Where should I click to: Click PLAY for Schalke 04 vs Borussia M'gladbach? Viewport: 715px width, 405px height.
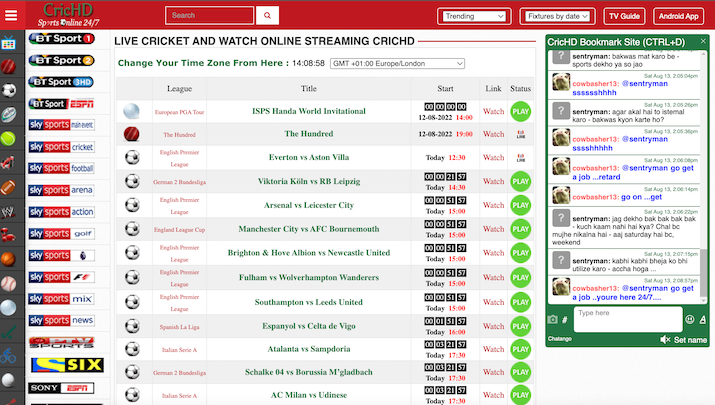pos(520,372)
